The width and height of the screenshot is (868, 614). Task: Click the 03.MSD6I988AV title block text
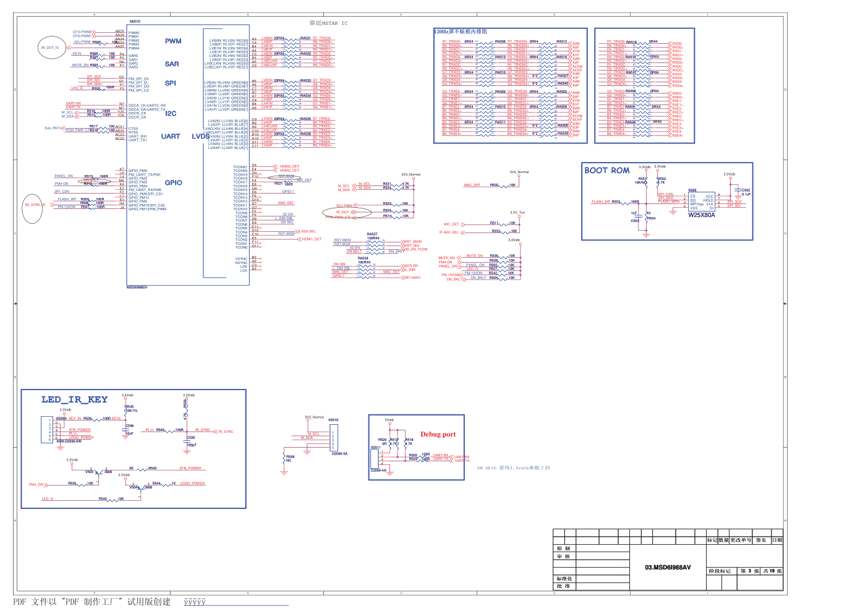pyautogui.click(x=668, y=567)
